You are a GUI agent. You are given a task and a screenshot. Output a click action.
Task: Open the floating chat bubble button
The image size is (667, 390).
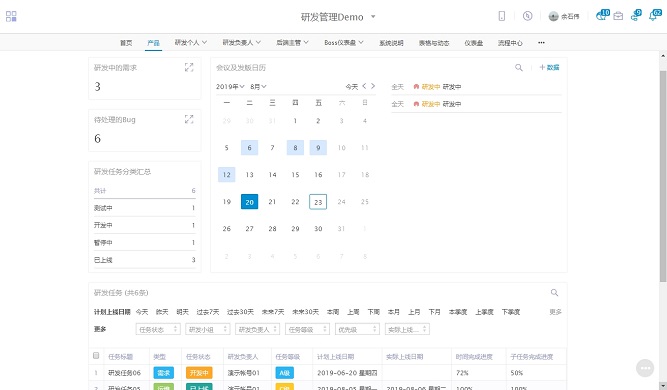coord(645,368)
